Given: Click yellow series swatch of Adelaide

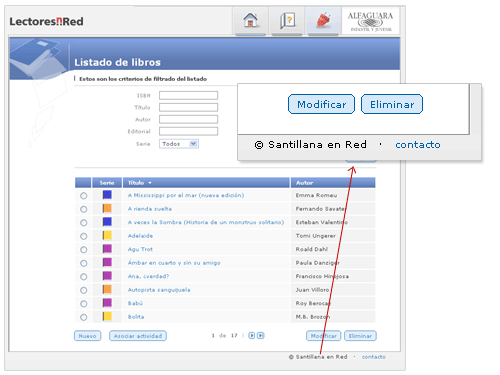Looking at the screenshot, I should pos(107,235).
